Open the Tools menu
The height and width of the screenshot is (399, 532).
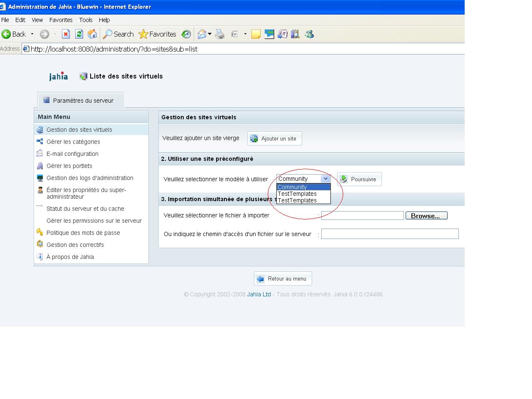[86, 20]
